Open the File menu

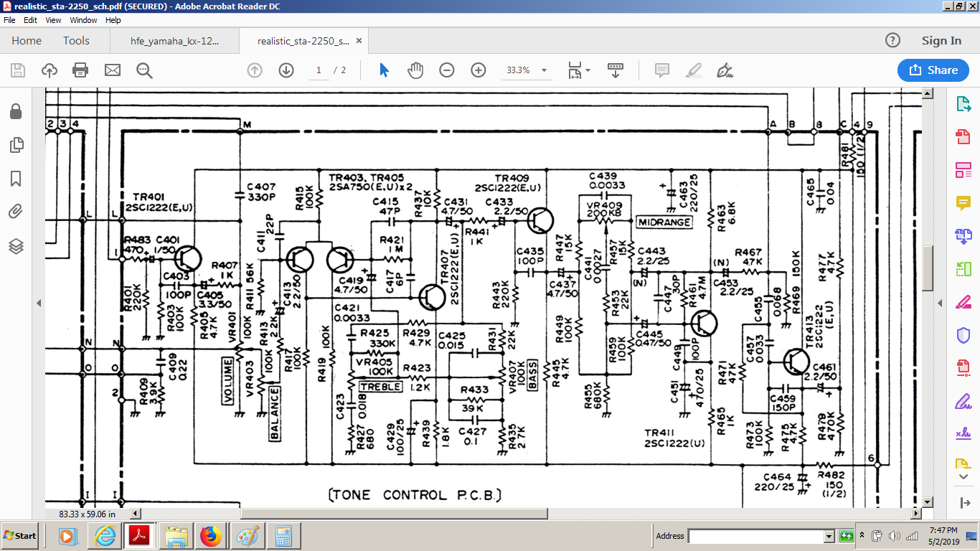coord(9,20)
